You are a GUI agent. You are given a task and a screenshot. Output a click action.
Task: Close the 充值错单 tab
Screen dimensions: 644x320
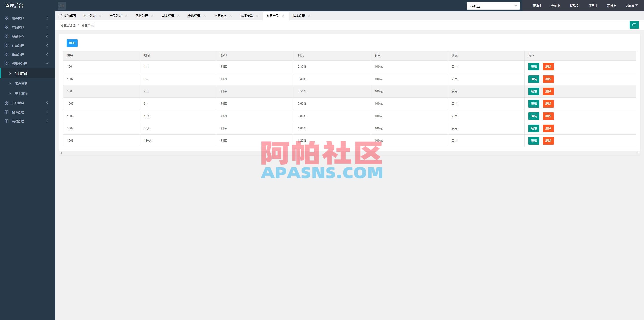(x=257, y=15)
